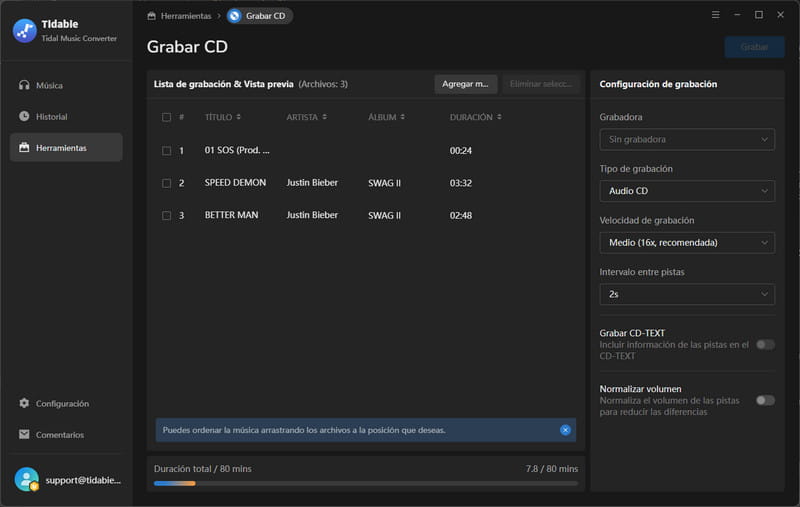The height and width of the screenshot is (507, 800).
Task: Enable Grabar CD-TEXT toggle
Action: tap(765, 345)
